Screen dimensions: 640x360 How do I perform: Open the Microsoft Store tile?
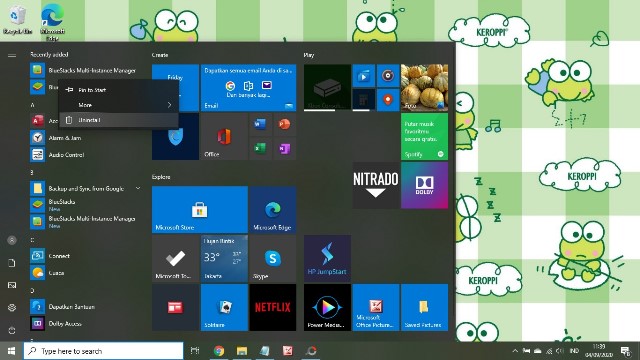200,210
